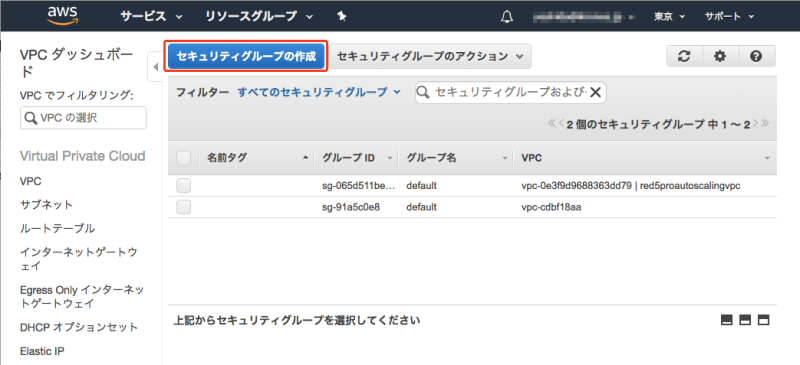800x365 pixels.
Task: Refresh the security group list
Action: [x=684, y=56]
